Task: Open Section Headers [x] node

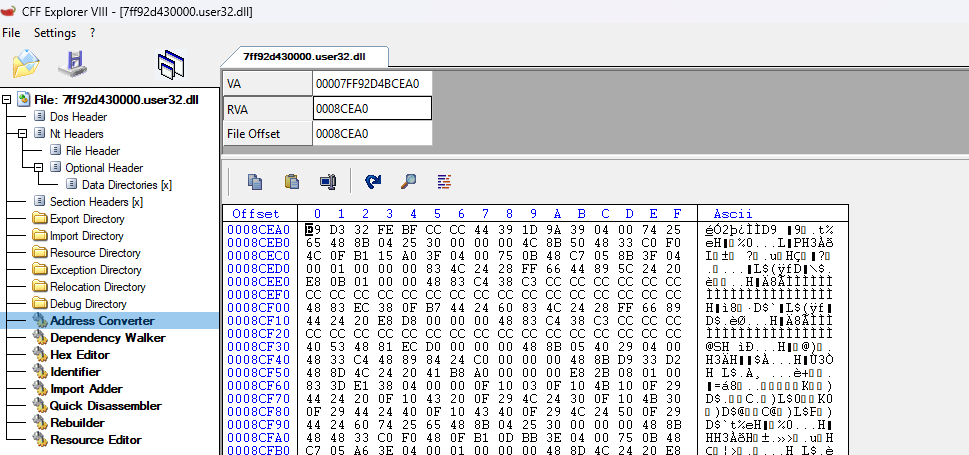Action: (96, 202)
